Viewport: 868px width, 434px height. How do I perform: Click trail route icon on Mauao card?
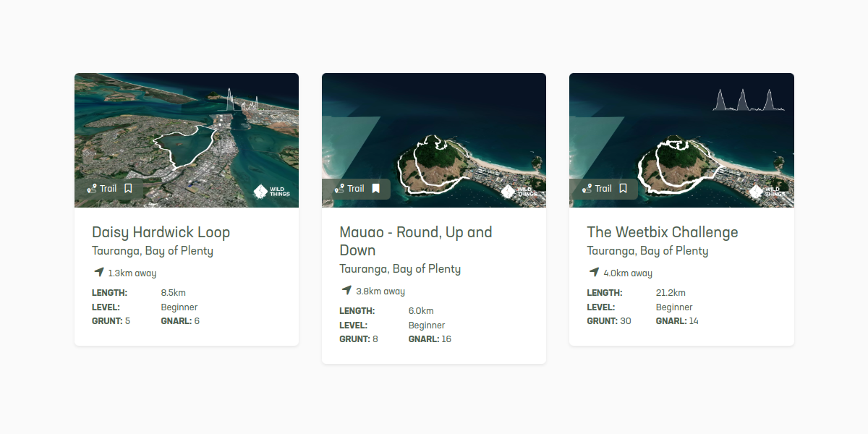coord(339,189)
